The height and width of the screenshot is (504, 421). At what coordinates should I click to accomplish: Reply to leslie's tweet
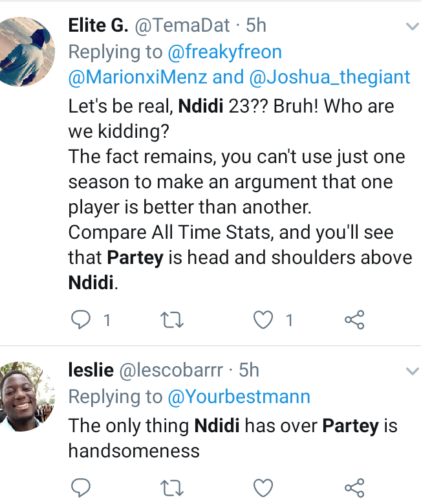(x=80, y=488)
